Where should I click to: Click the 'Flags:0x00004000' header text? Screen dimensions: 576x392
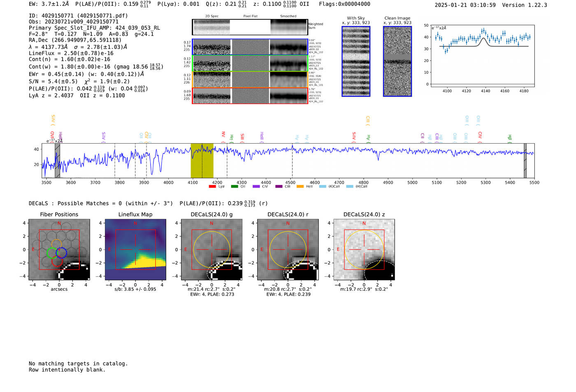pyautogui.click(x=345, y=4)
